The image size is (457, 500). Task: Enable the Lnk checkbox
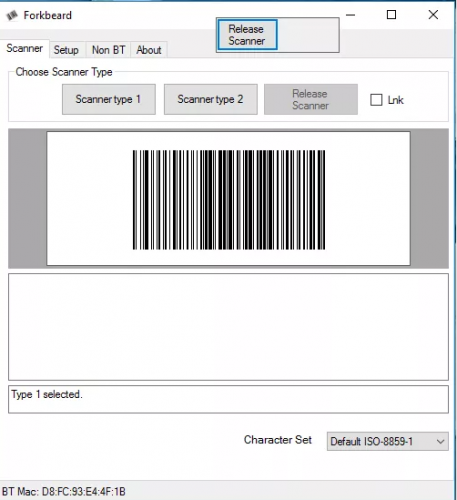pos(376,100)
